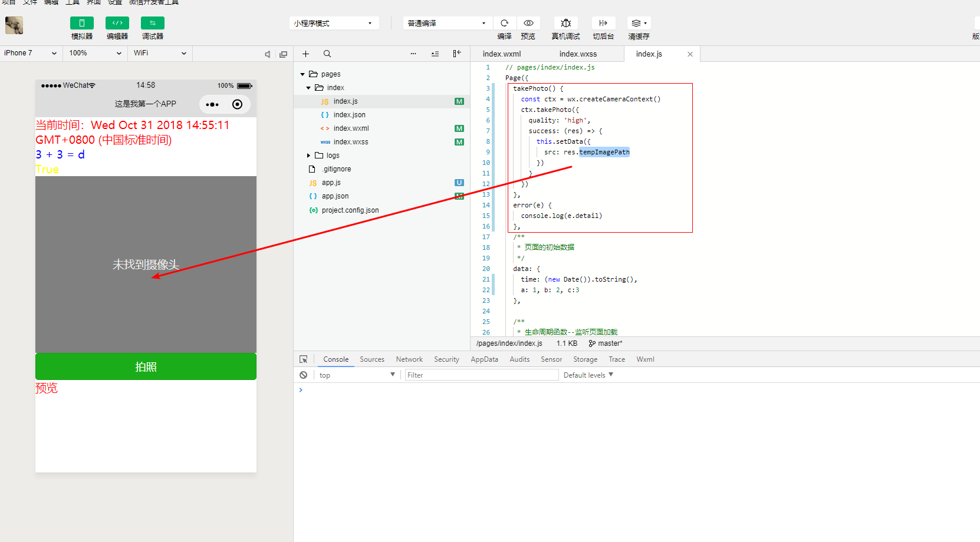The width and height of the screenshot is (980, 542).
Task: Click the console clear icon
Action: pos(303,375)
